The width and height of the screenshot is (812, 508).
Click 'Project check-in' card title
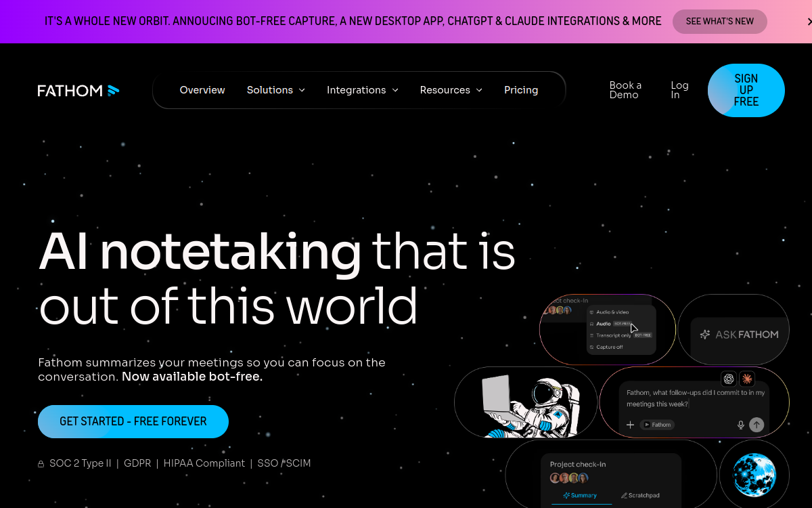pos(578,465)
